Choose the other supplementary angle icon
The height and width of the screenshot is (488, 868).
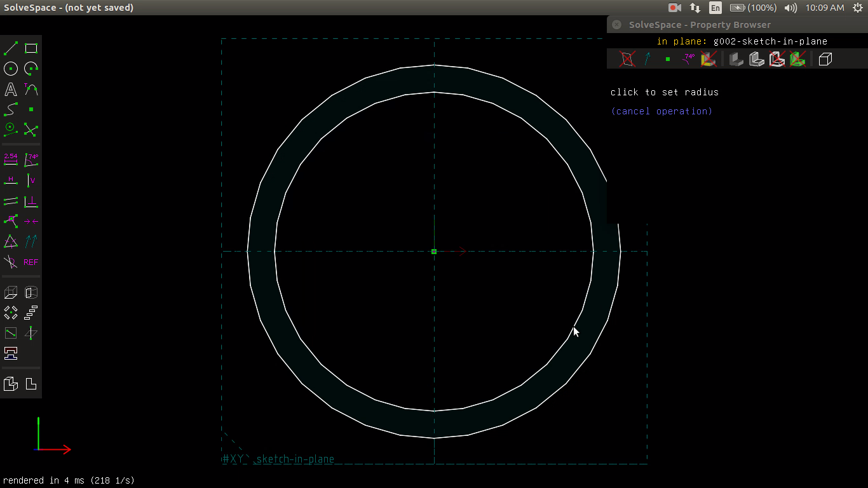[x=11, y=262]
